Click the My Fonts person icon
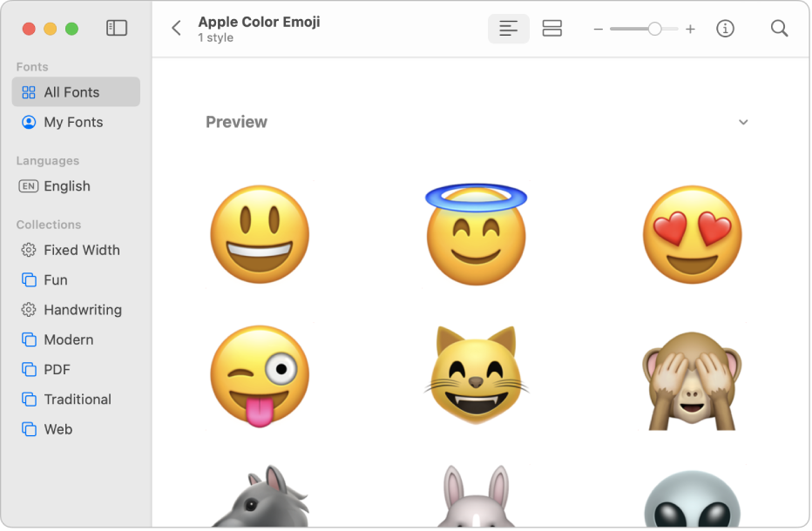 click(29, 122)
